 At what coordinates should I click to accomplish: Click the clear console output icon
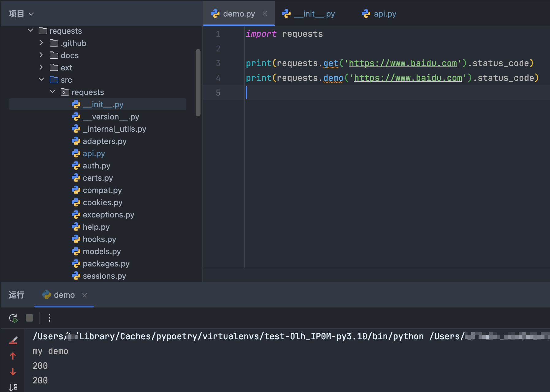click(x=13, y=340)
